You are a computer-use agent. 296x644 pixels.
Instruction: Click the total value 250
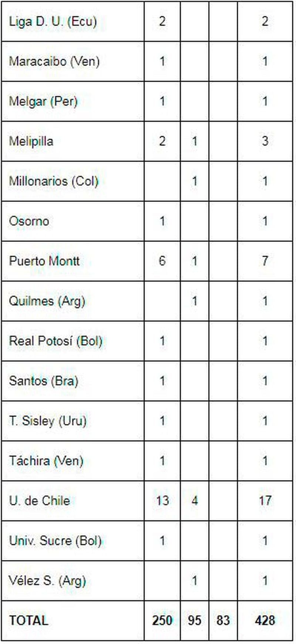pos(162,620)
